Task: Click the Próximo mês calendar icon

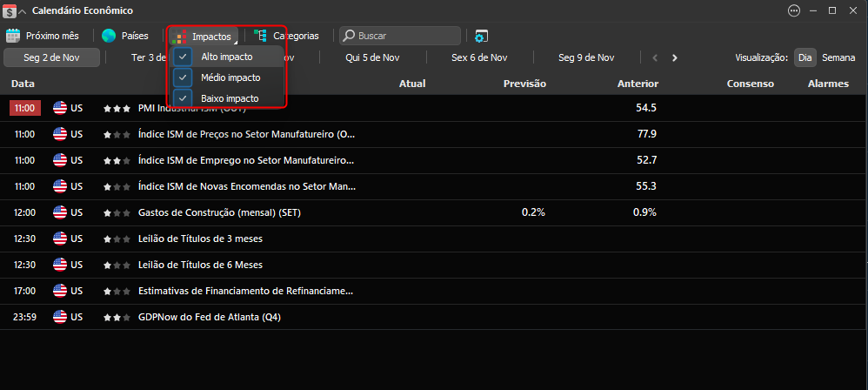Action: (13, 36)
